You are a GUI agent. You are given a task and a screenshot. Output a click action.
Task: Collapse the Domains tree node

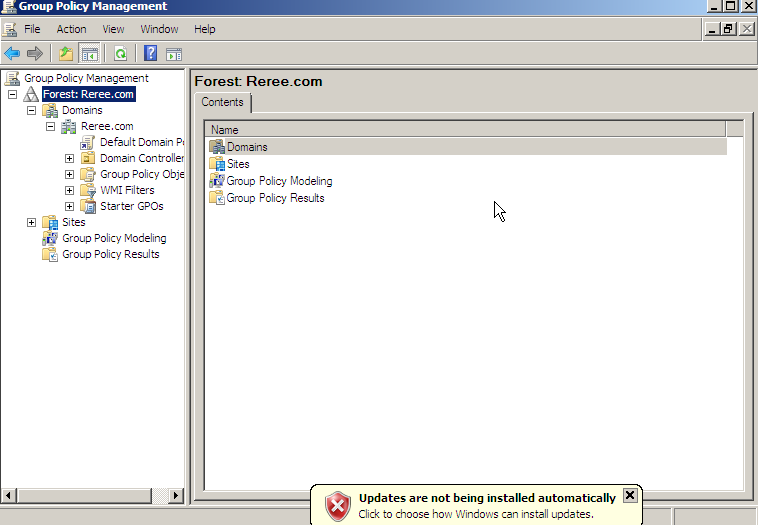(x=31, y=110)
